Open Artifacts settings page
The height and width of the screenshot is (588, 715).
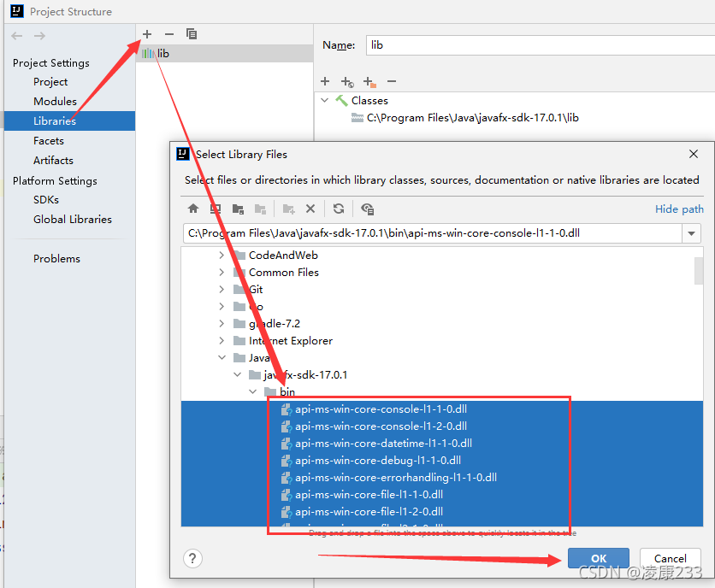53,161
